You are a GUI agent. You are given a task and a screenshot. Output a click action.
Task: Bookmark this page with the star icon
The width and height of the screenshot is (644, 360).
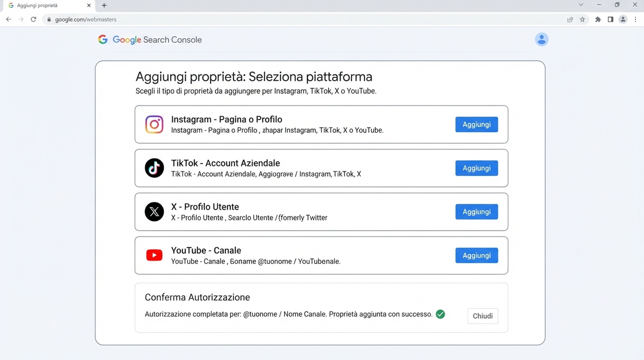pos(583,19)
